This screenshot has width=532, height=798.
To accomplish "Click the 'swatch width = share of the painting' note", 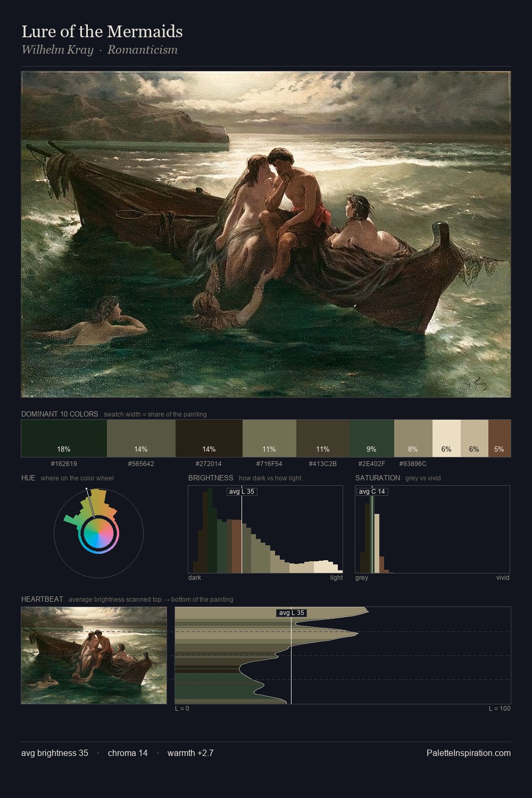I will tap(155, 414).
